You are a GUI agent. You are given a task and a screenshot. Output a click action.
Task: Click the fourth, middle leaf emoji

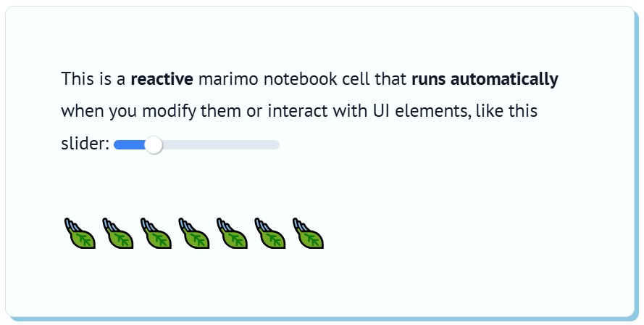pyautogui.click(x=194, y=234)
